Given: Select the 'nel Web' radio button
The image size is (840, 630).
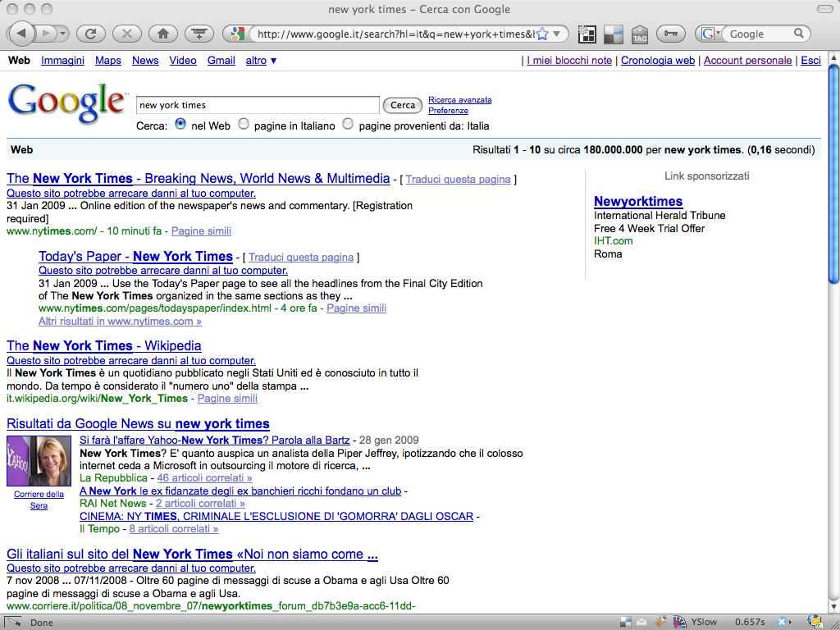Looking at the screenshot, I should pyautogui.click(x=180, y=124).
